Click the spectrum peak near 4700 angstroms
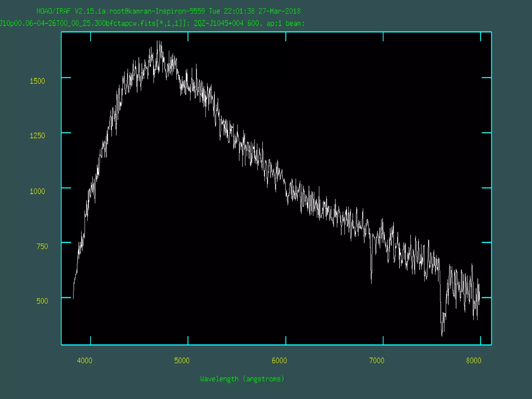 [157, 42]
